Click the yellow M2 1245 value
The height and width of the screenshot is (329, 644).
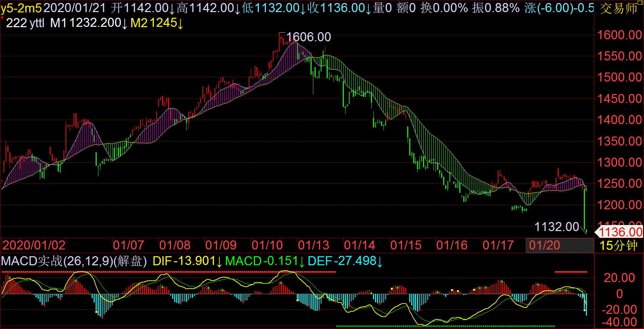coord(157,23)
